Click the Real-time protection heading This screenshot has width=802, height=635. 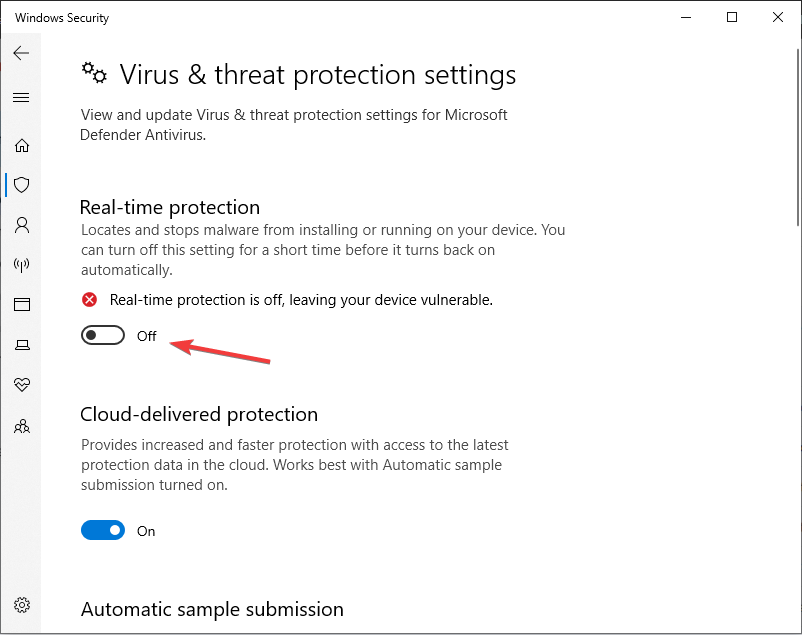tap(170, 207)
